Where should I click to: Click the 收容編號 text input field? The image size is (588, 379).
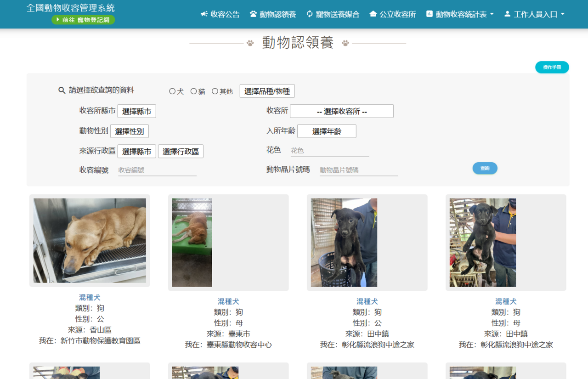coord(157,170)
